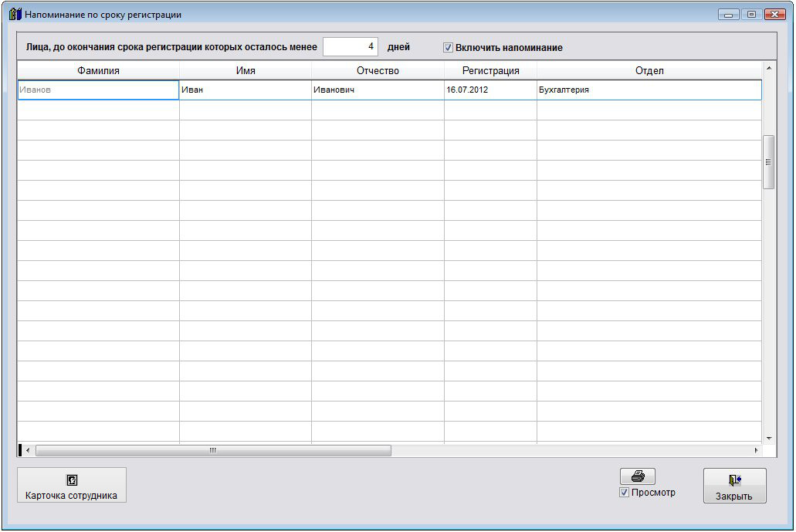
Task: Click the horizontal scrollbar thumb
Action: point(213,450)
